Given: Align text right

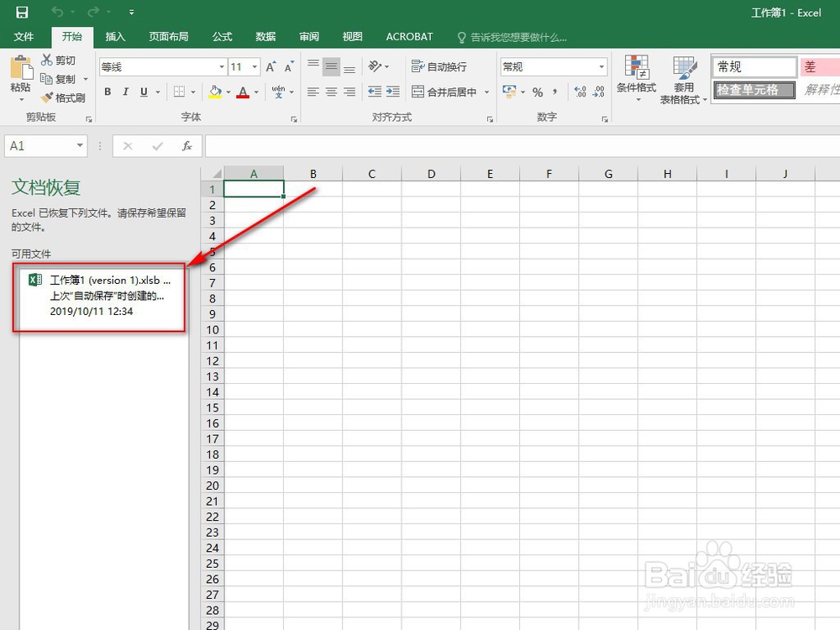Looking at the screenshot, I should pyautogui.click(x=349, y=92).
